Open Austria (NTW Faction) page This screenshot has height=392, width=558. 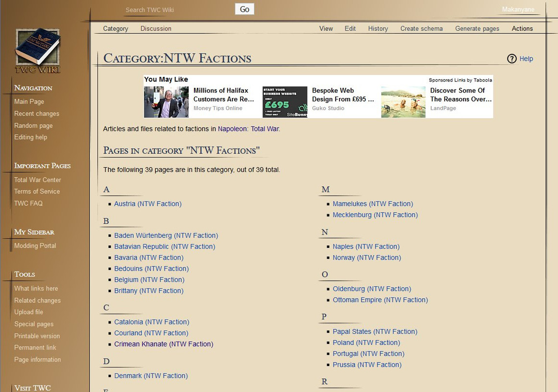click(x=147, y=204)
